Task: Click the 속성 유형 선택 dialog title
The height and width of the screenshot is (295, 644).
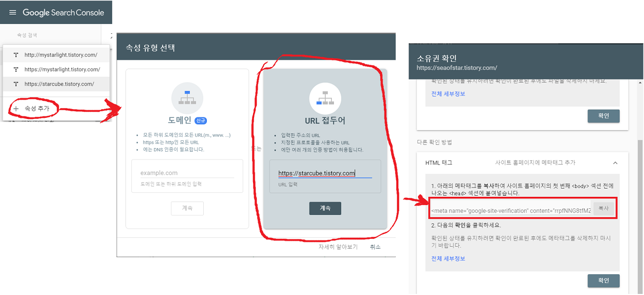Action: point(150,48)
